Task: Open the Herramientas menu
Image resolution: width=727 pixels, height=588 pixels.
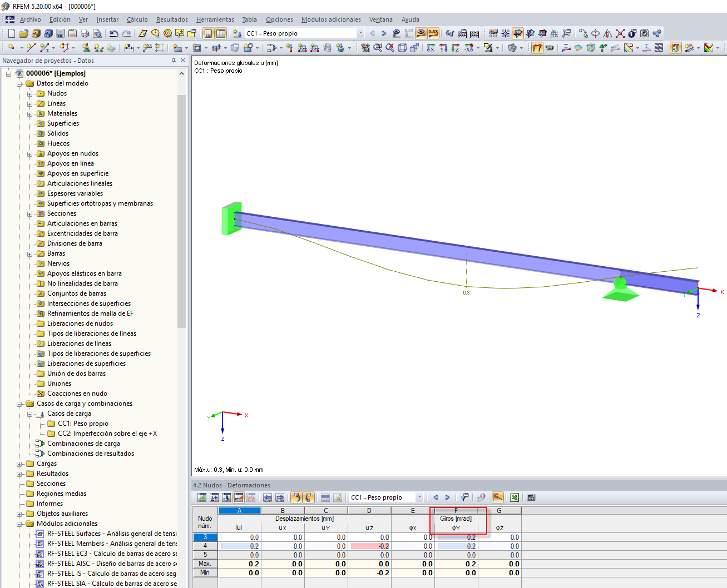Action: tap(215, 19)
